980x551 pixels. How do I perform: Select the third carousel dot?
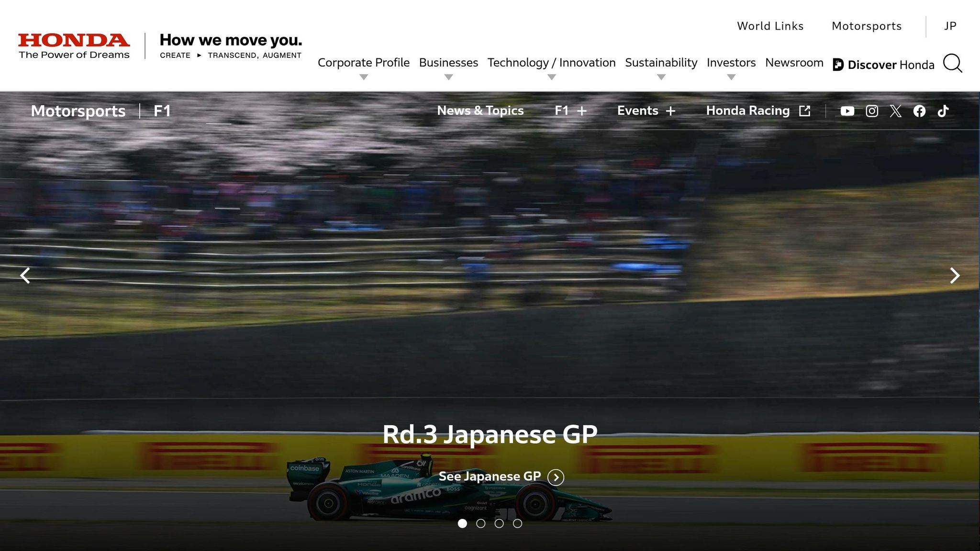(499, 524)
